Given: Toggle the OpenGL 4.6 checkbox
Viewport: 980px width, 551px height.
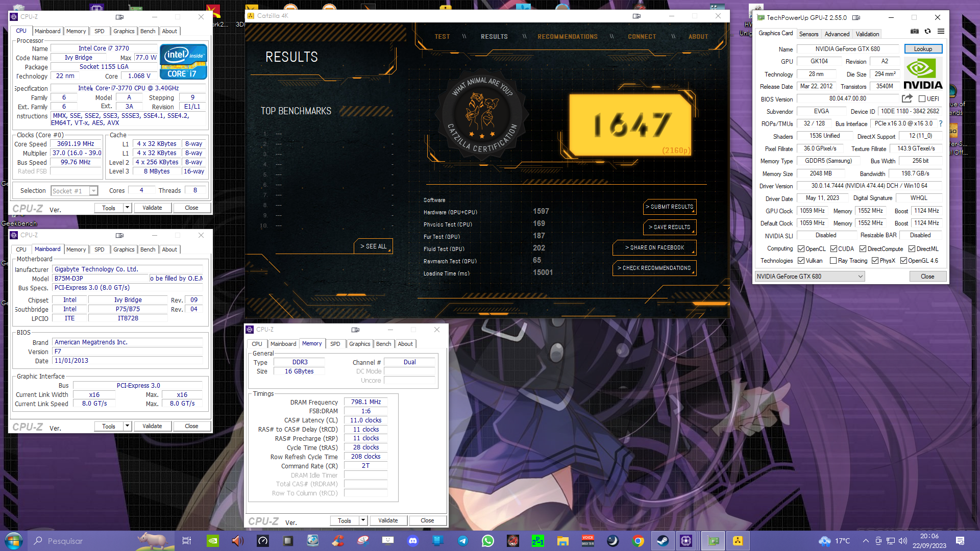Looking at the screenshot, I should pyautogui.click(x=903, y=261).
